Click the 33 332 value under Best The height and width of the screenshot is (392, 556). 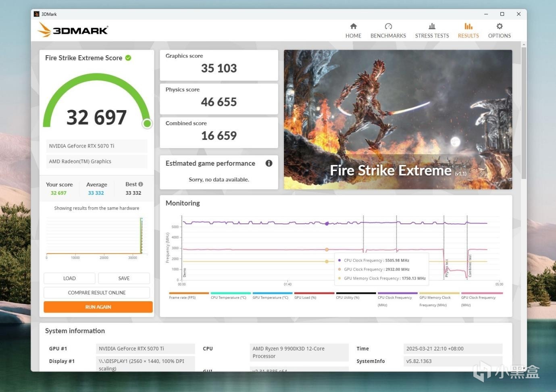point(133,193)
